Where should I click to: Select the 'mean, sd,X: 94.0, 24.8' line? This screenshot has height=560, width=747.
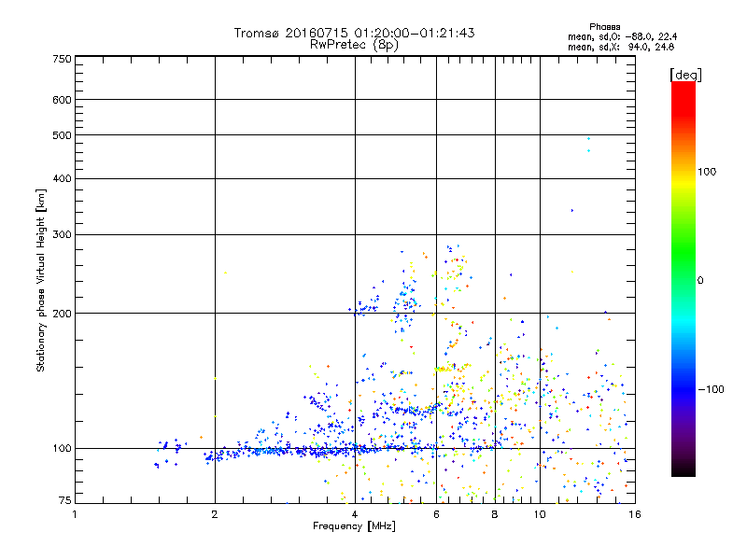[621, 47]
